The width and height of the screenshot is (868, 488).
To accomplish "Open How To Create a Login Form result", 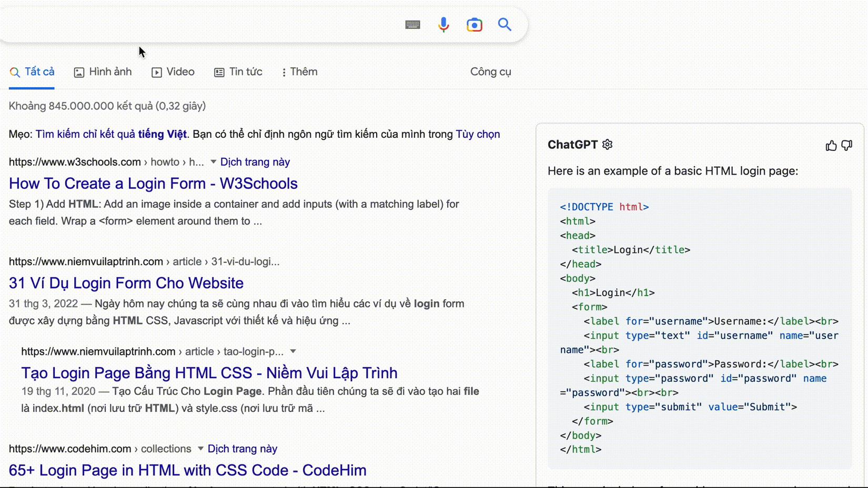I will coord(153,184).
